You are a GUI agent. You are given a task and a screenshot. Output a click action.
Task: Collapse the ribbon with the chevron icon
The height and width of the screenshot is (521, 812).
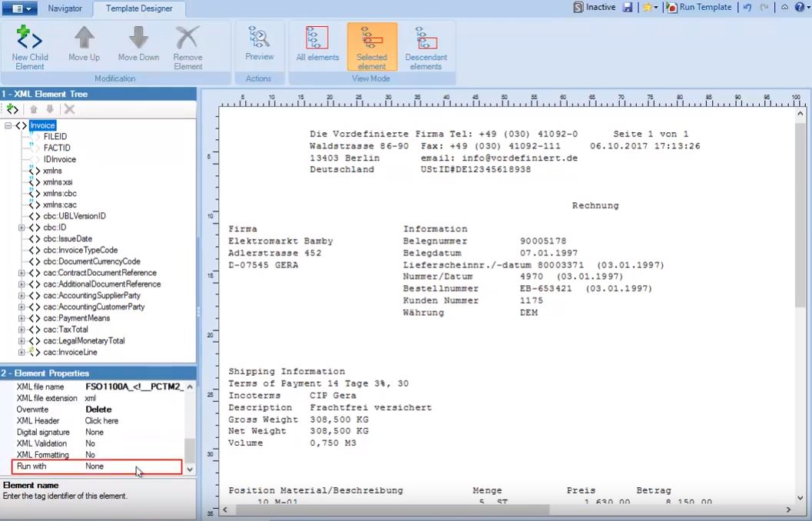(784, 7)
